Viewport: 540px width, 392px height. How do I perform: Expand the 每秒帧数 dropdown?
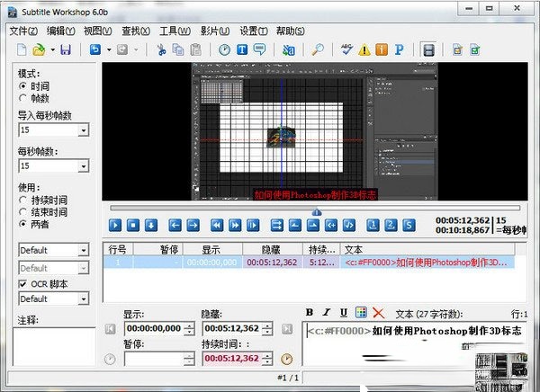[83, 167]
